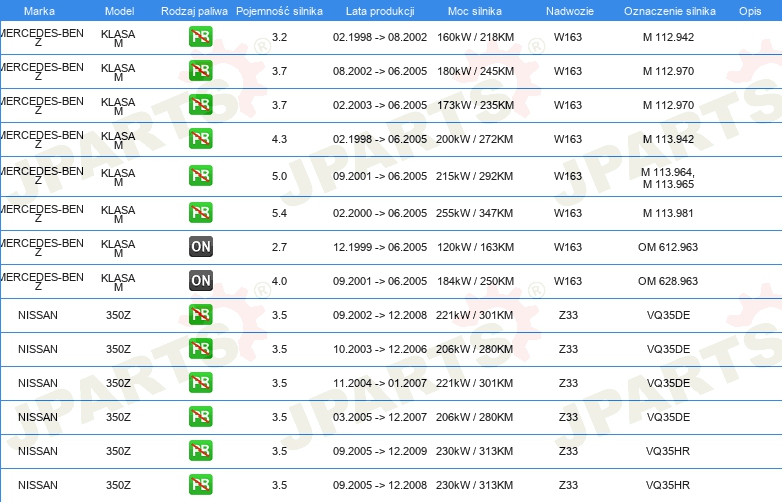Screen dimensions: 782x502
Task: Click petrol icon in 180kW / 245KM row
Action: [x=200, y=71]
